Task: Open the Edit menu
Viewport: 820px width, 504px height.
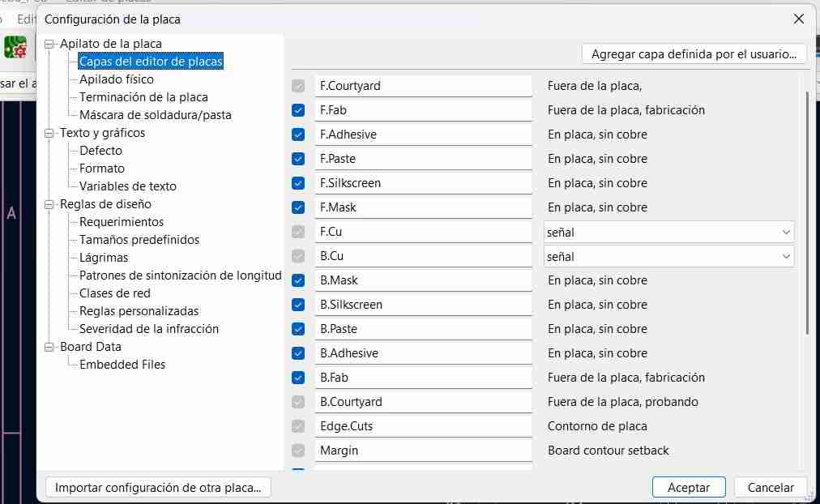Action: point(25,19)
